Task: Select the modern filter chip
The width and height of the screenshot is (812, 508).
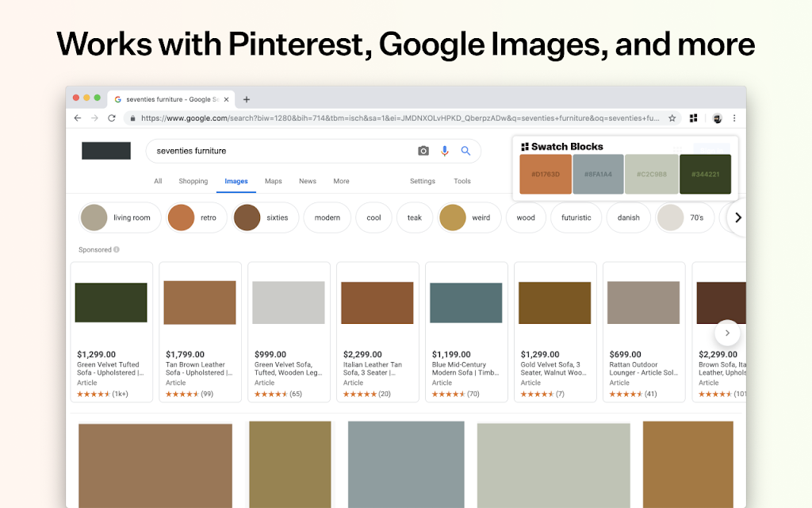Action: tap(327, 217)
